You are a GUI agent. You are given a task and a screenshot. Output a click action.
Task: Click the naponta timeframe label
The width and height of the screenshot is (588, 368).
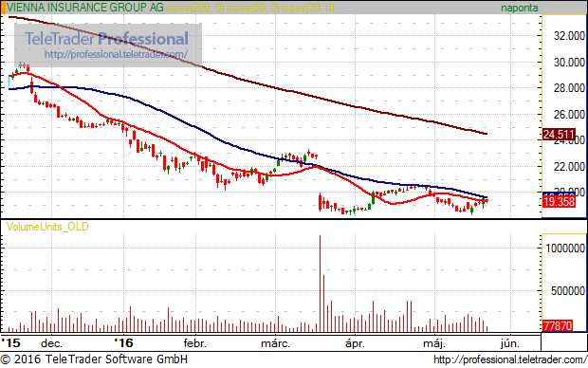[x=520, y=8]
